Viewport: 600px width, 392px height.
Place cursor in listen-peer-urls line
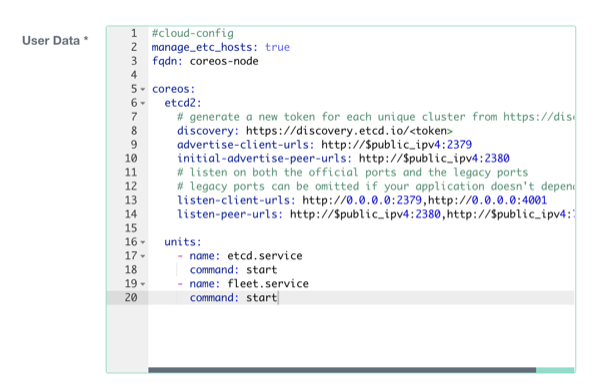[x=375, y=214]
